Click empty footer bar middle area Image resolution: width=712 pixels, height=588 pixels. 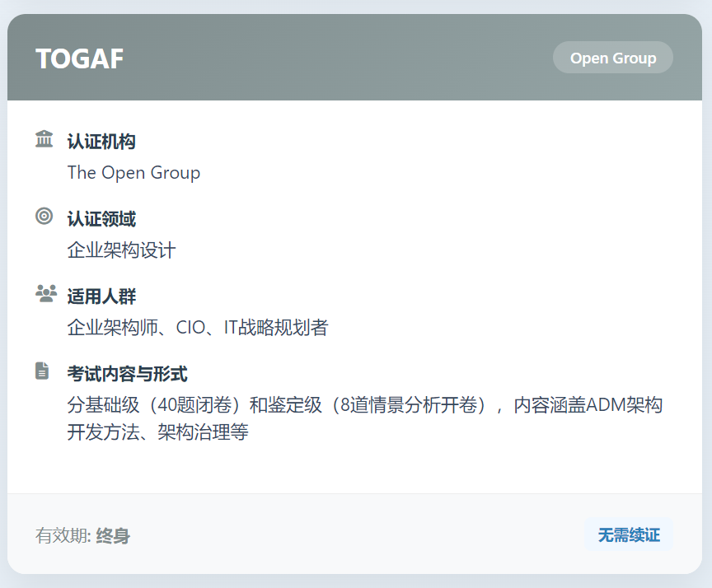point(354,535)
